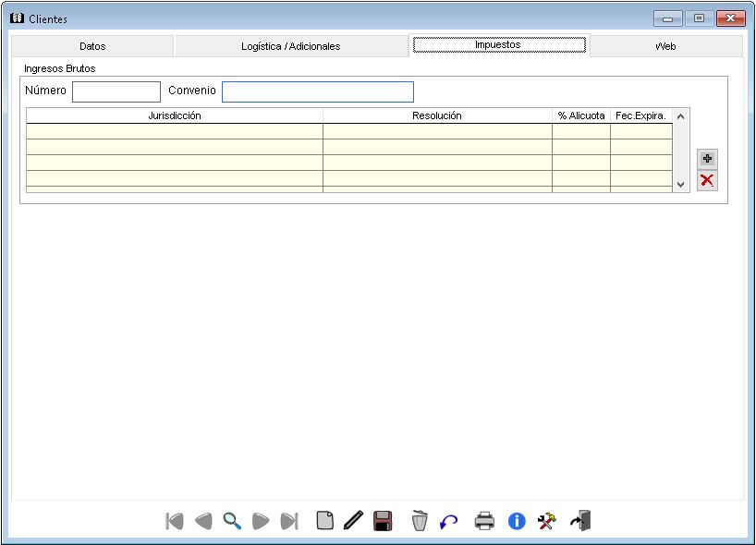Edit the record with the pencil icon
The height and width of the screenshot is (545, 756).
click(352, 521)
